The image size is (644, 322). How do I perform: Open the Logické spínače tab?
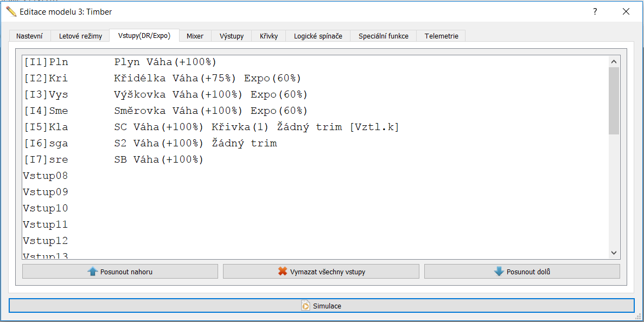click(318, 36)
